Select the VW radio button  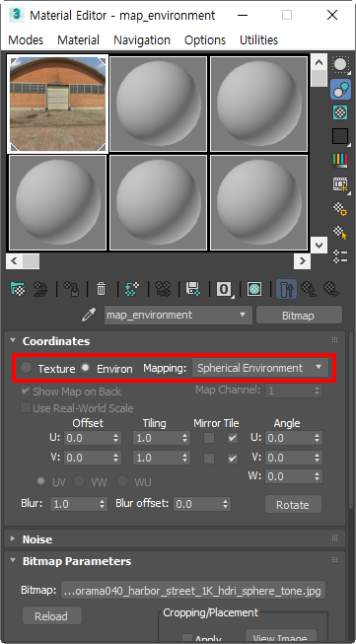(79, 481)
